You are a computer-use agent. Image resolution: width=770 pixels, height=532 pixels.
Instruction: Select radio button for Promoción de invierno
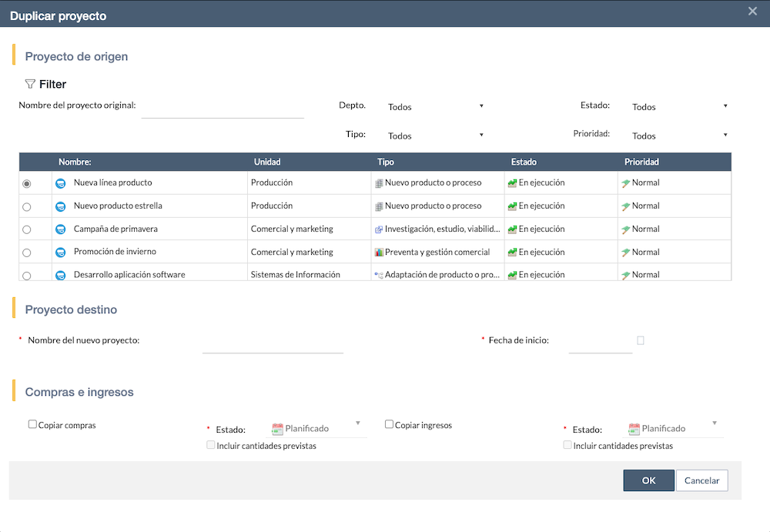[x=27, y=253]
